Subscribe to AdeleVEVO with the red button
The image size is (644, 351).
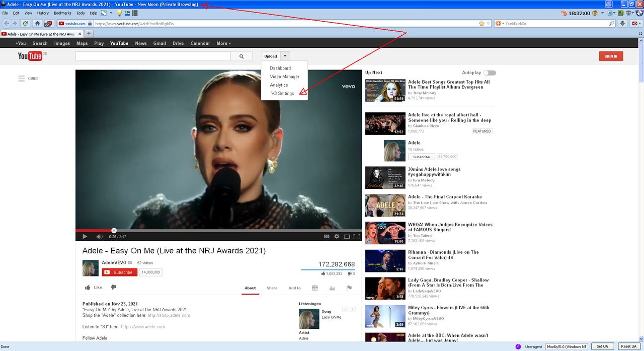(x=120, y=272)
